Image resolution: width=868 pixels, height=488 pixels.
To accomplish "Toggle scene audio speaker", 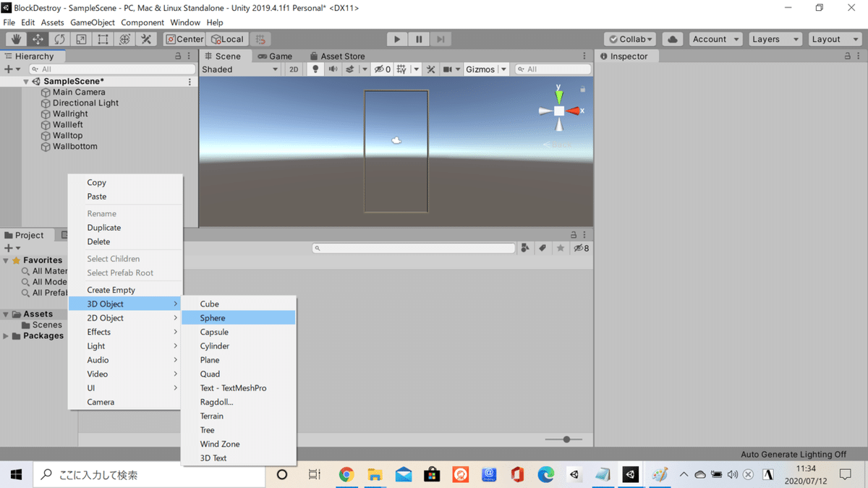I will click(x=333, y=69).
